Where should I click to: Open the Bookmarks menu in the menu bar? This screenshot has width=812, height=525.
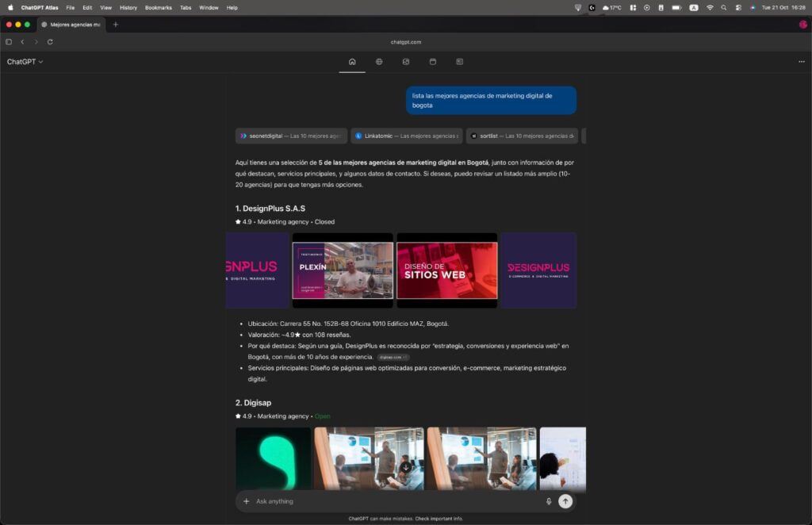(159, 7)
